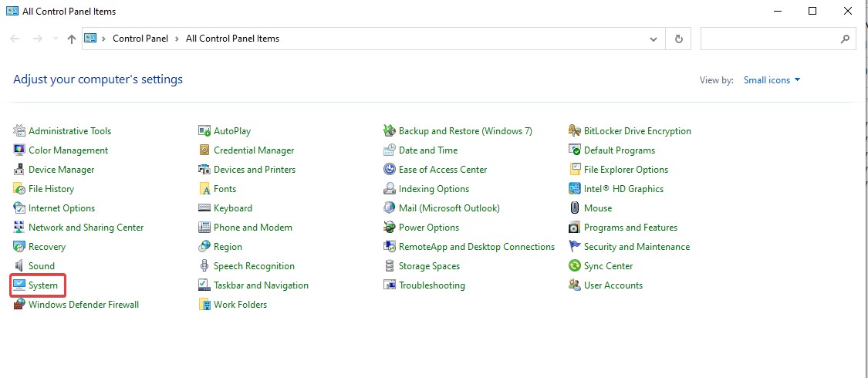Open Programs and Features link
The width and height of the screenshot is (868, 378).
tap(630, 228)
